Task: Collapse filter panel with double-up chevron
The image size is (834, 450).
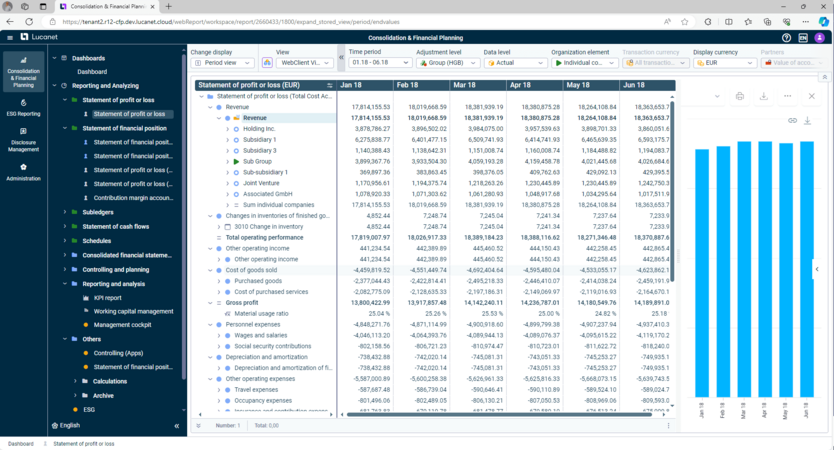Action: [824, 77]
